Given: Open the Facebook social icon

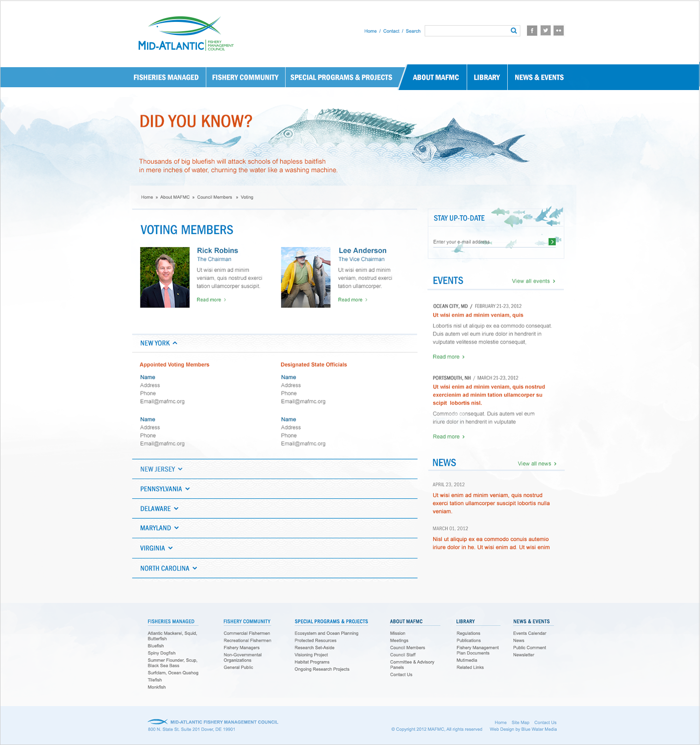Looking at the screenshot, I should [532, 31].
